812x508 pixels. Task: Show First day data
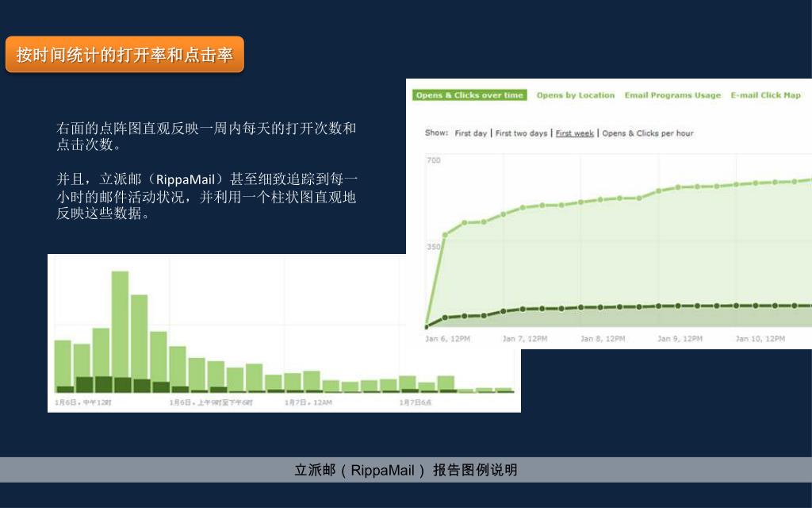click(471, 133)
